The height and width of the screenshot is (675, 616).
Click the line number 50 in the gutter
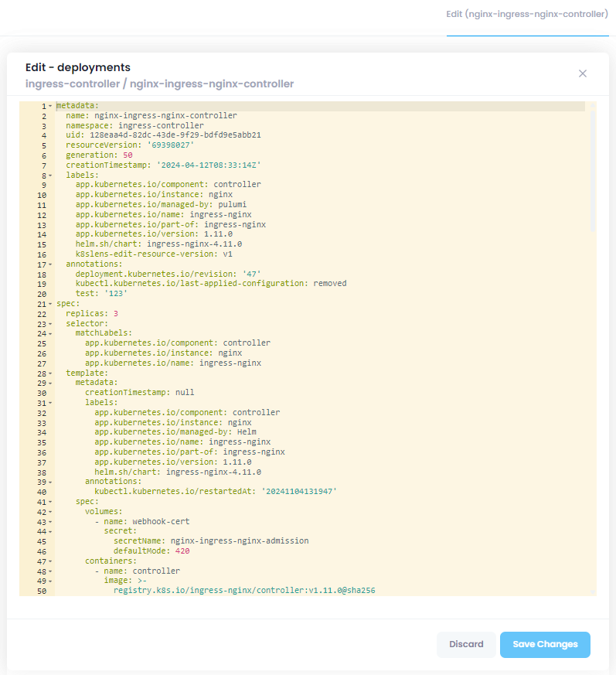42,591
